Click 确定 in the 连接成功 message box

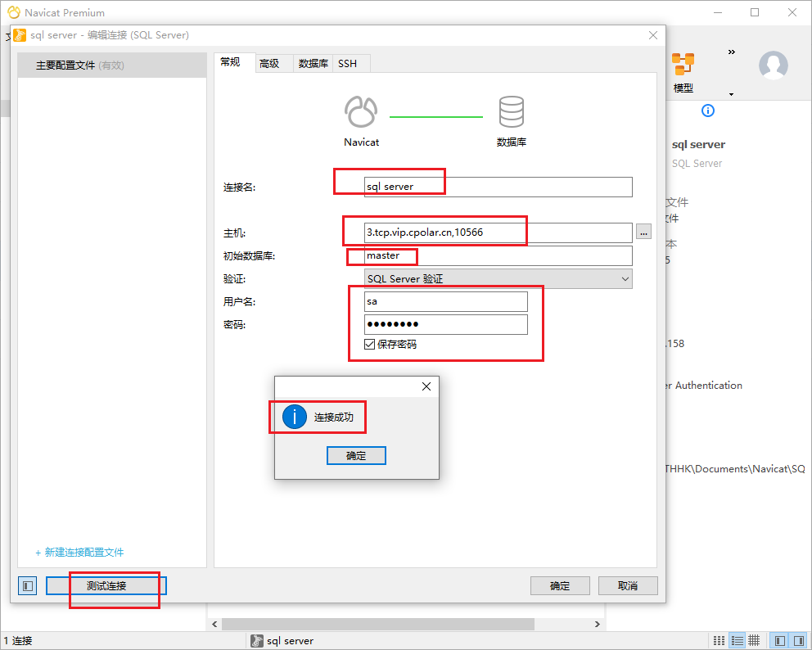tap(356, 456)
